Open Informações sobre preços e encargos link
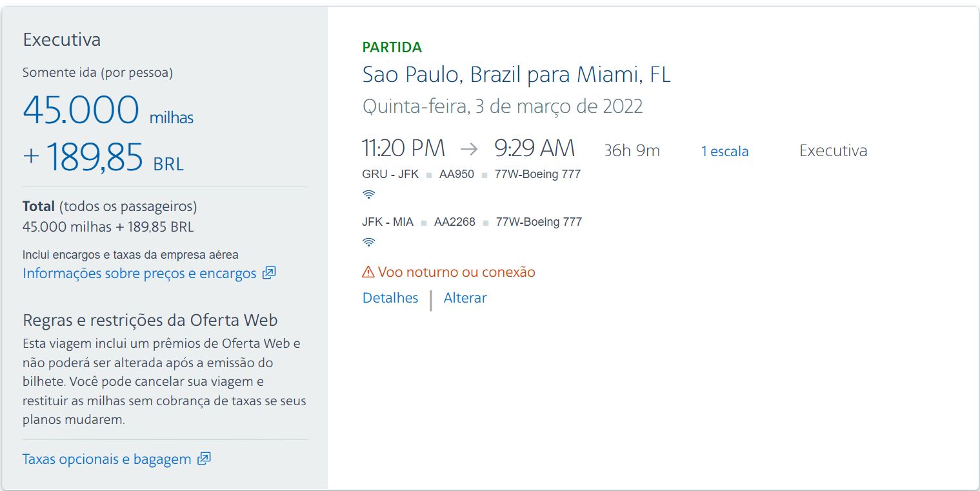The width and height of the screenshot is (980, 491). [x=139, y=274]
